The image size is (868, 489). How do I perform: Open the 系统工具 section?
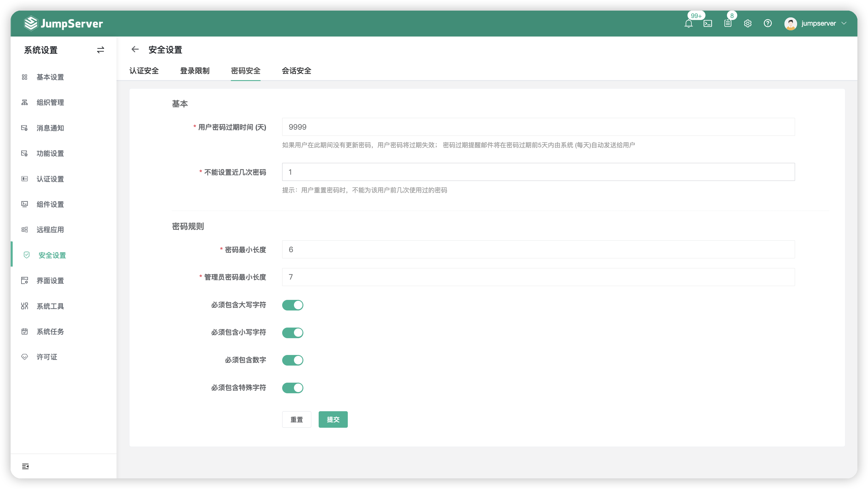50,306
